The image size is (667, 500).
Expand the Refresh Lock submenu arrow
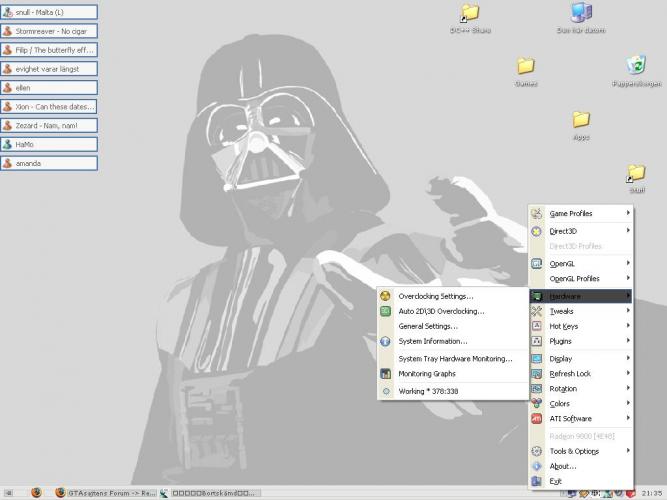(x=628, y=373)
